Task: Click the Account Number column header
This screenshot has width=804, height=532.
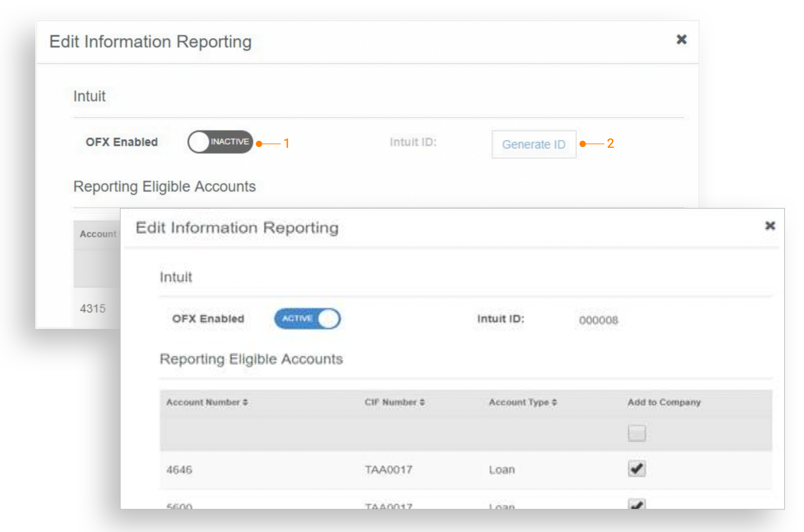Action: pos(203,402)
